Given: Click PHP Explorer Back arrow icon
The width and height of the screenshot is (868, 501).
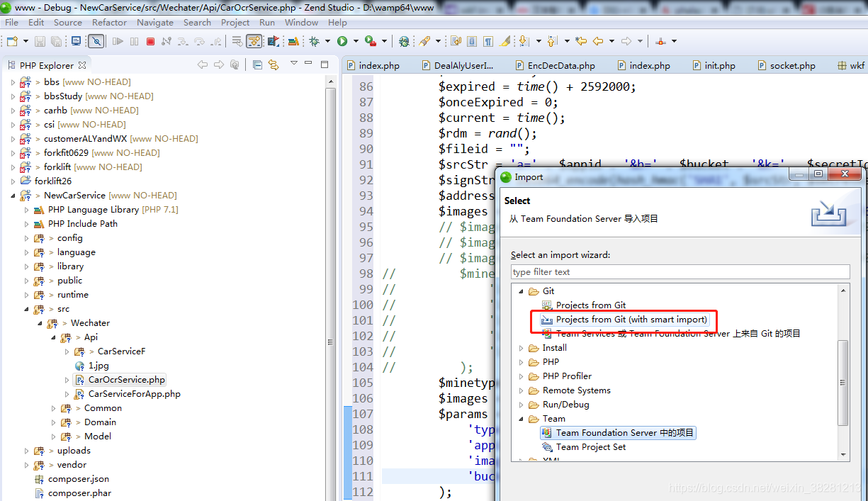Looking at the screenshot, I should coord(203,64).
